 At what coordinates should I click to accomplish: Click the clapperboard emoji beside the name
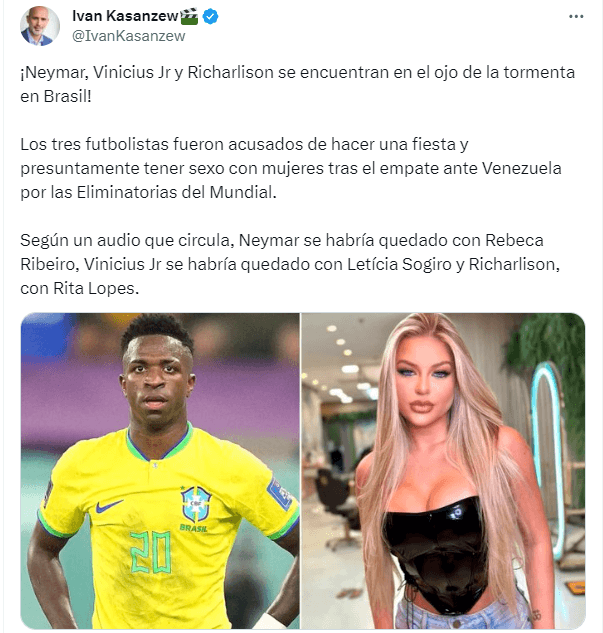click(189, 17)
